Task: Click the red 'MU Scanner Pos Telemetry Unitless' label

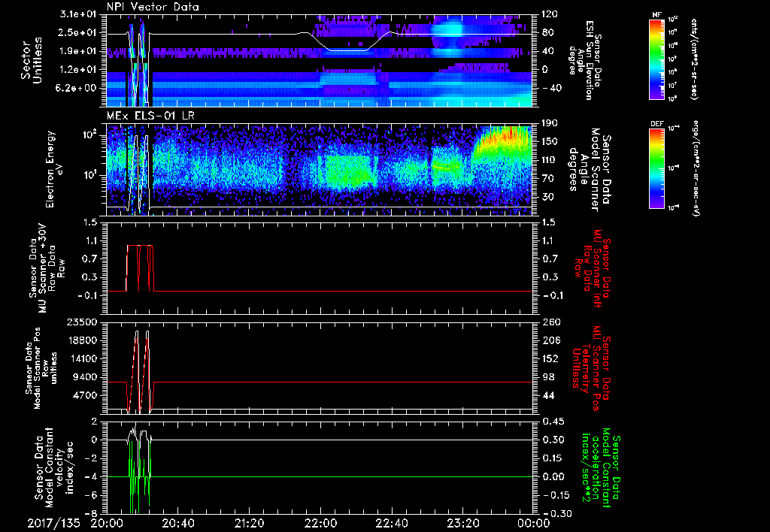Action: [593, 368]
